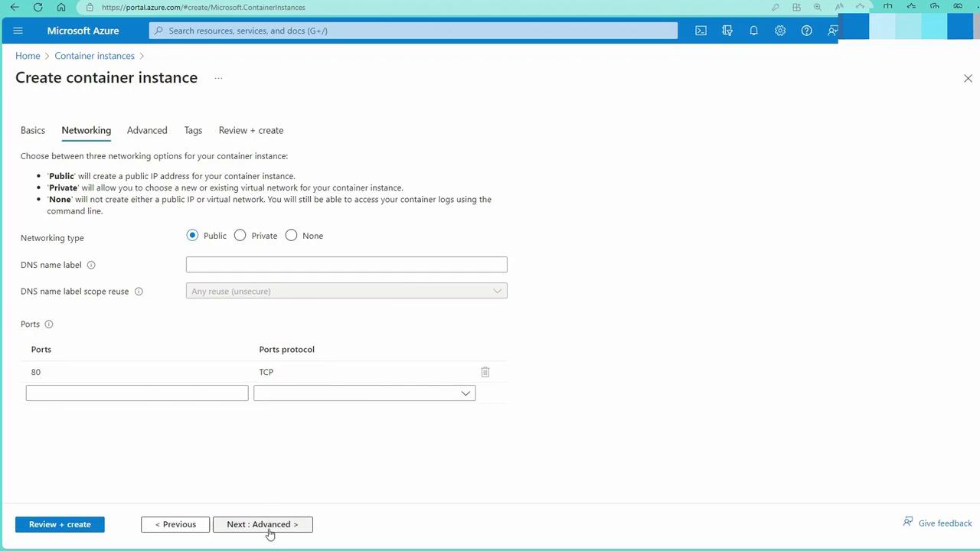Open the Directories and subscriptions filter icon

[727, 31]
